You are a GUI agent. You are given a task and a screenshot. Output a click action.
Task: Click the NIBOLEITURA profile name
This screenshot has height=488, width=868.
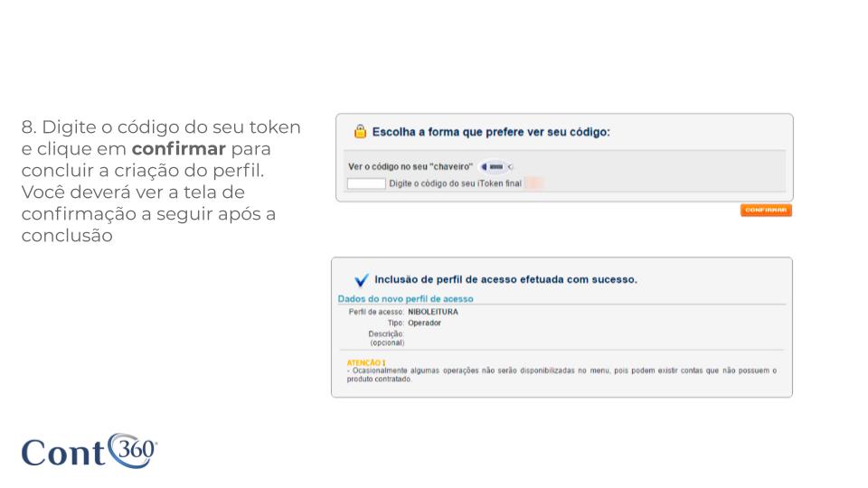[x=433, y=312]
